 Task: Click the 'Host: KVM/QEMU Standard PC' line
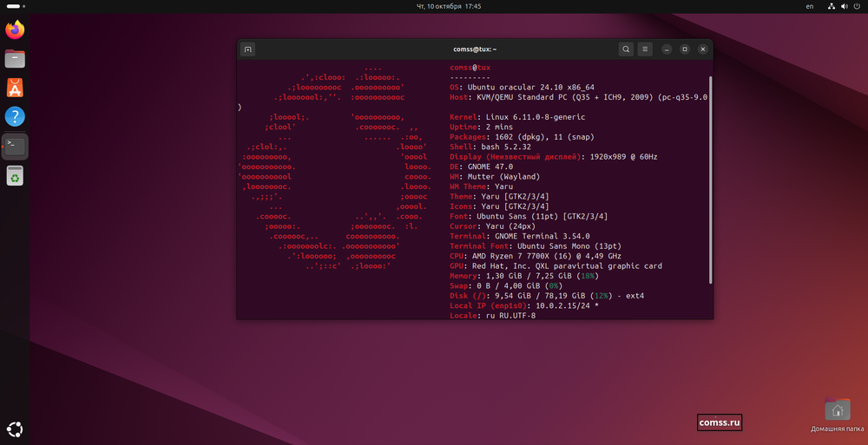point(579,97)
